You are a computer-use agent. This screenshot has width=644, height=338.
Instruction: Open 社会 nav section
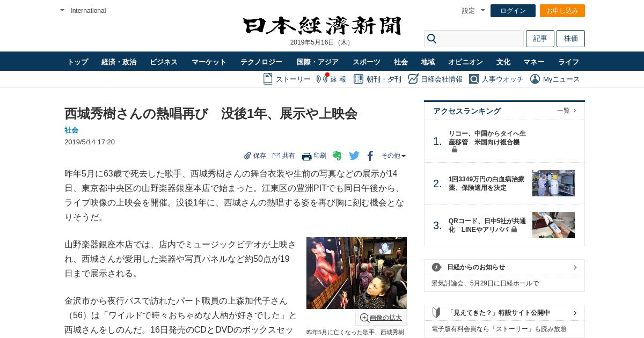click(401, 62)
